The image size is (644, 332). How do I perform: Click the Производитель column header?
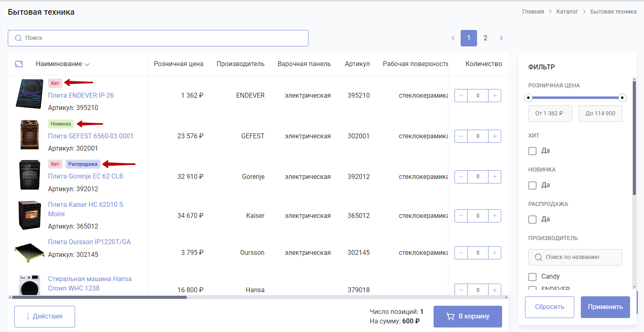point(240,64)
